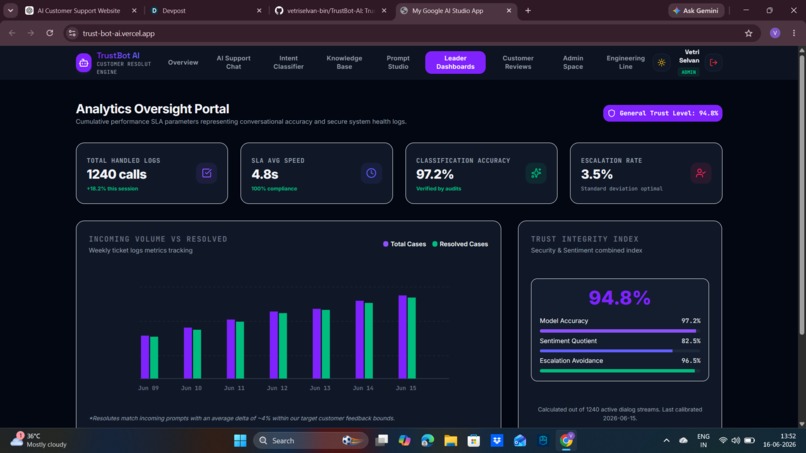806x453 pixels.
Task: Open Task View from the taskbar
Action: (x=381, y=441)
